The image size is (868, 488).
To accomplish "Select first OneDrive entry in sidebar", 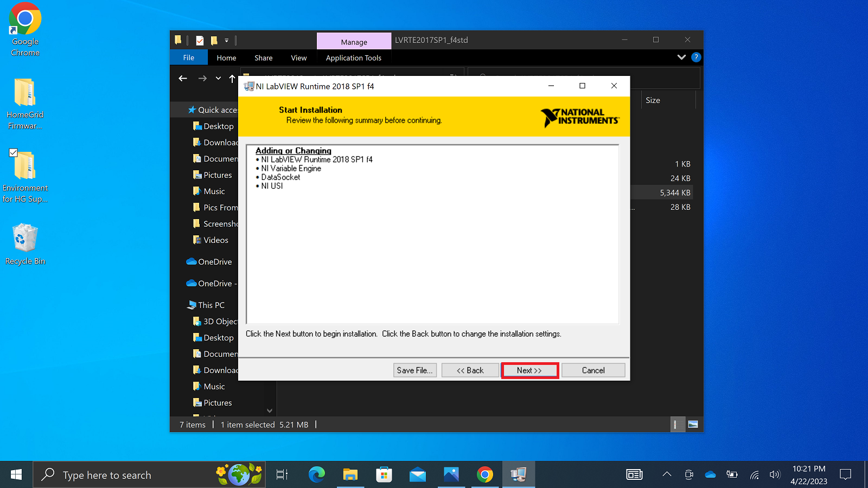I will (209, 261).
